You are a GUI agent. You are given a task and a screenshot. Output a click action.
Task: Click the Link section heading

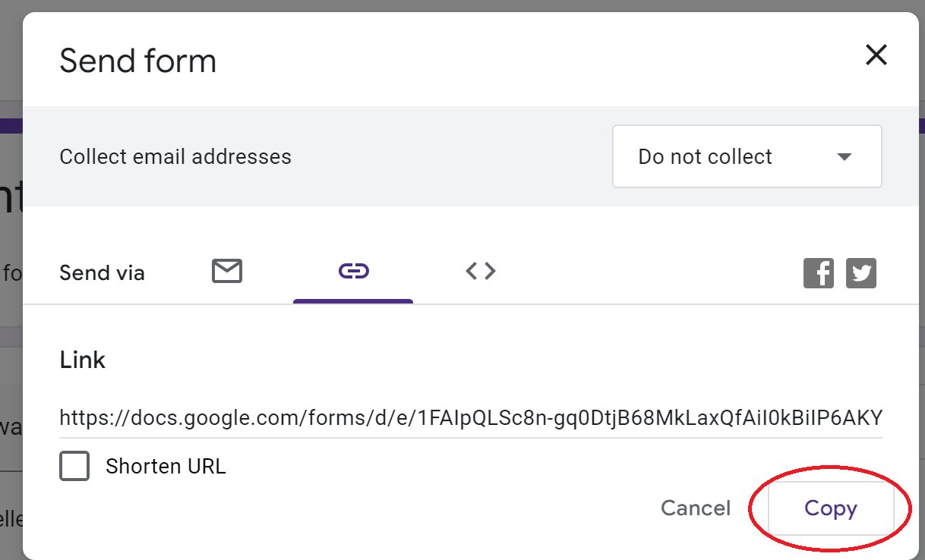click(82, 360)
